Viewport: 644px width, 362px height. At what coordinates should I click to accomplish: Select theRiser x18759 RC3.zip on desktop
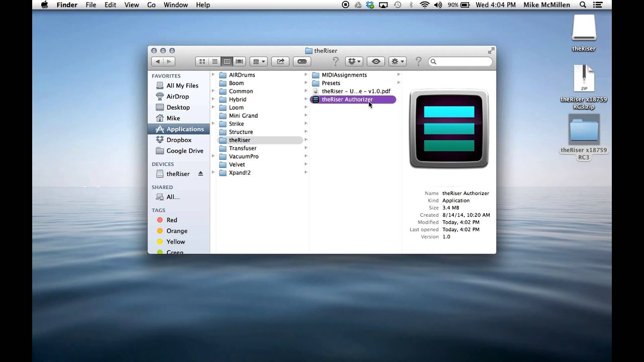(584, 87)
